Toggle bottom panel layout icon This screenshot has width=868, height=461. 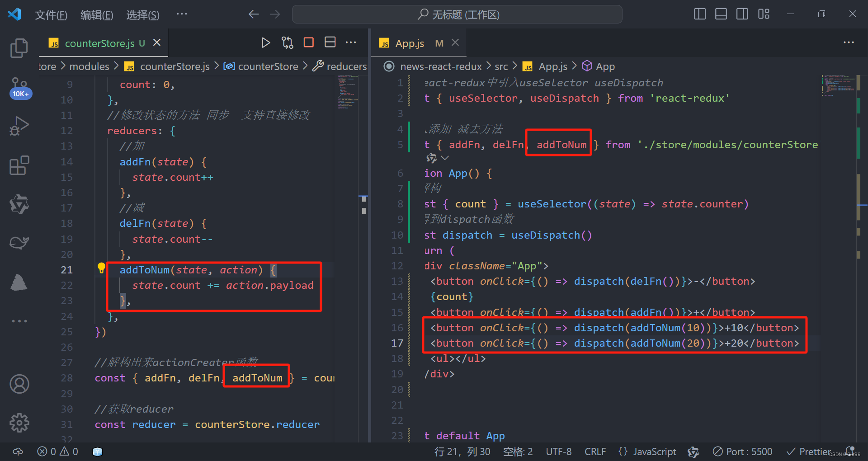[x=721, y=14]
